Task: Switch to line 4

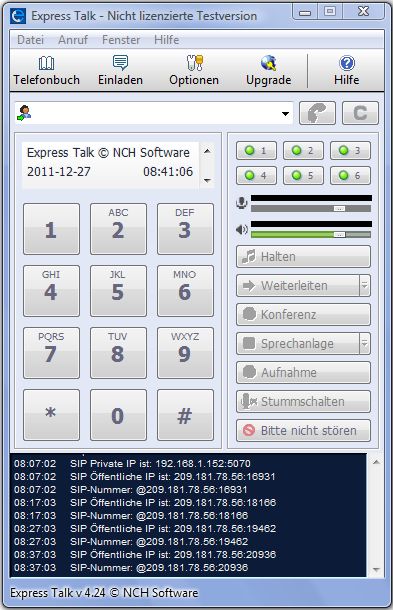Action: point(256,175)
